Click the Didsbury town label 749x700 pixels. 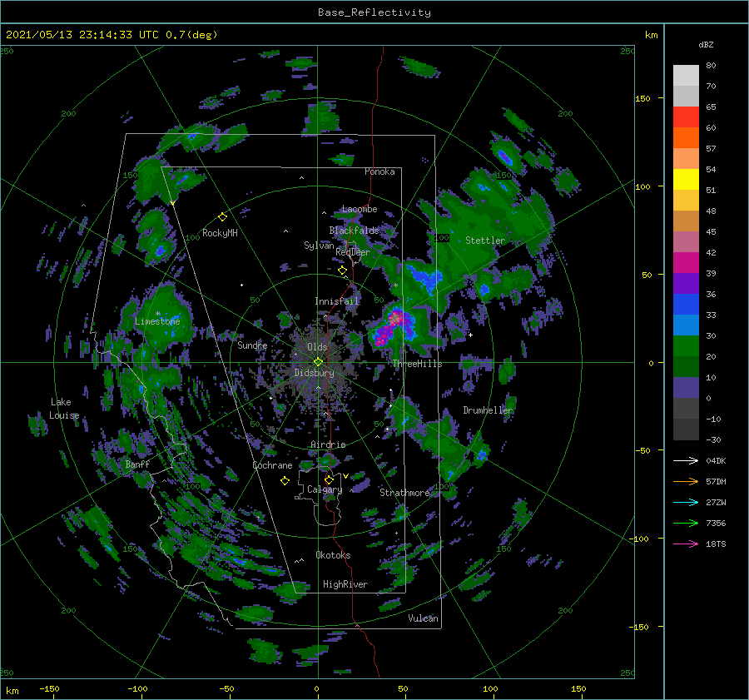(x=314, y=373)
